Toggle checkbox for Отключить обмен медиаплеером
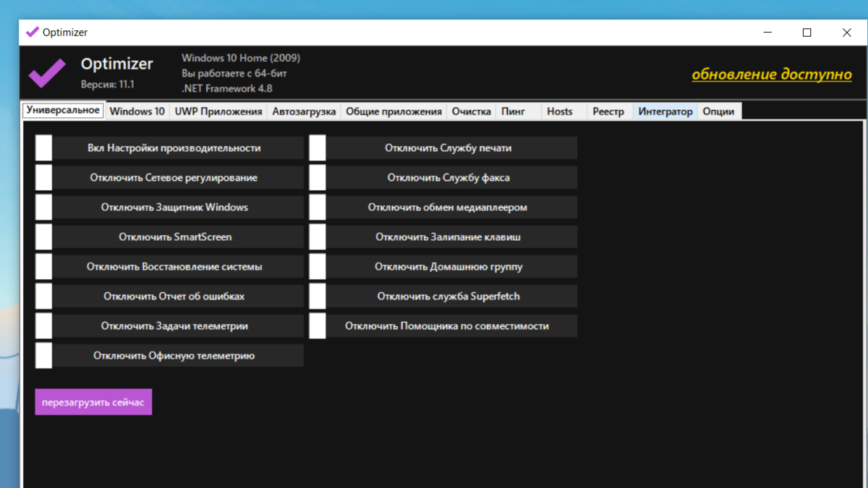 tap(318, 207)
